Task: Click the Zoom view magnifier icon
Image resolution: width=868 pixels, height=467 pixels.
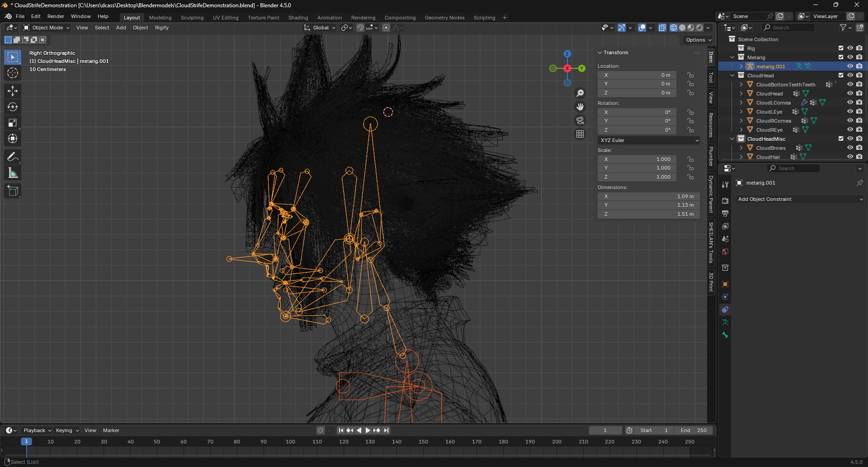Action: click(580, 93)
